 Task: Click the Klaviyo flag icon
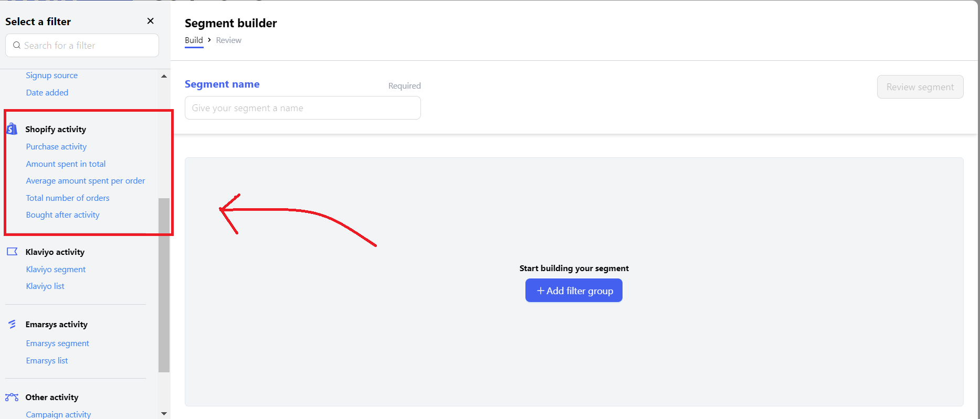coord(12,252)
